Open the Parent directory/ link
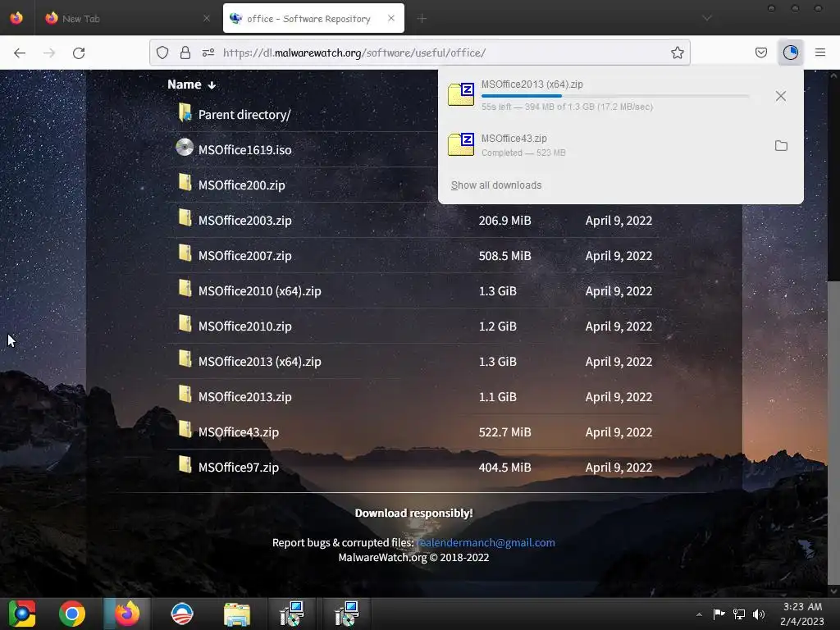The image size is (840, 630). click(x=244, y=115)
